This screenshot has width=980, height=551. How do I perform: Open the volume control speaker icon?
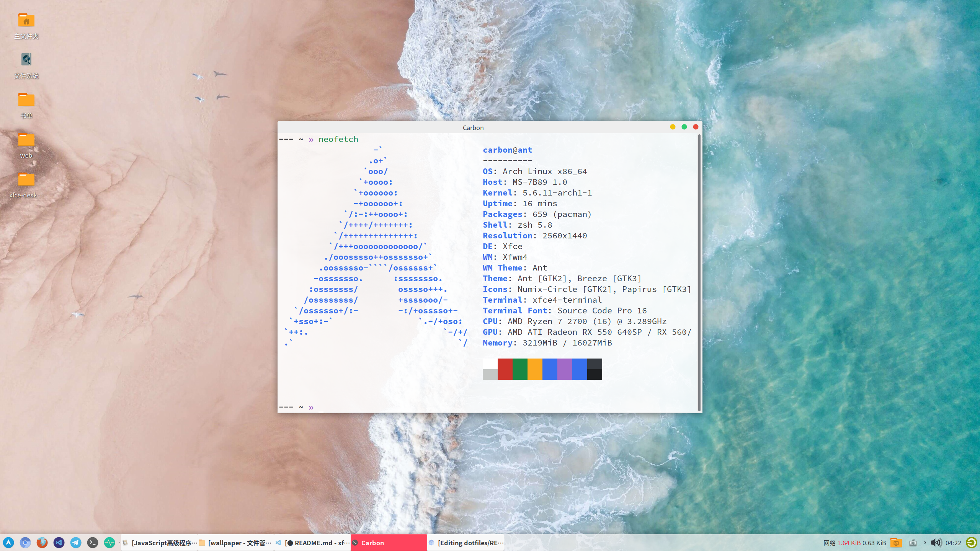pyautogui.click(x=936, y=543)
